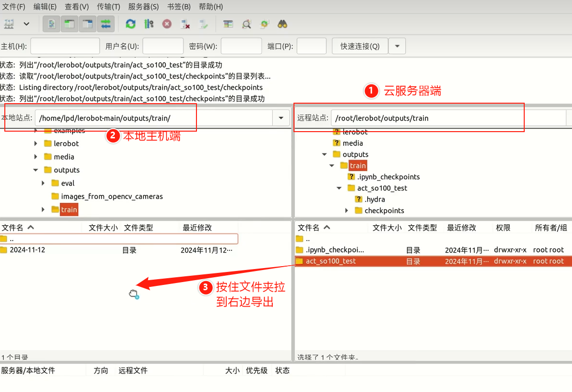Select the local eval tree folder
572x392 pixels.
[68, 183]
